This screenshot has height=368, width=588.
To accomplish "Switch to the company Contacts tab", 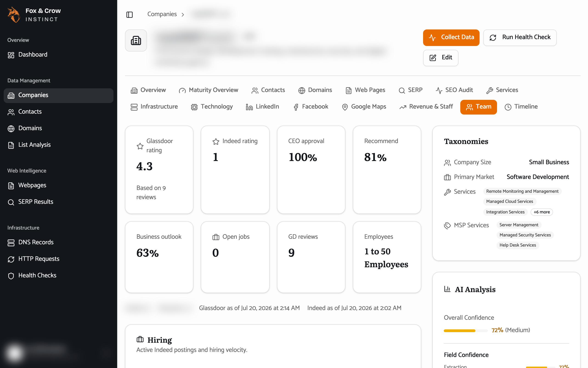I will [x=268, y=90].
